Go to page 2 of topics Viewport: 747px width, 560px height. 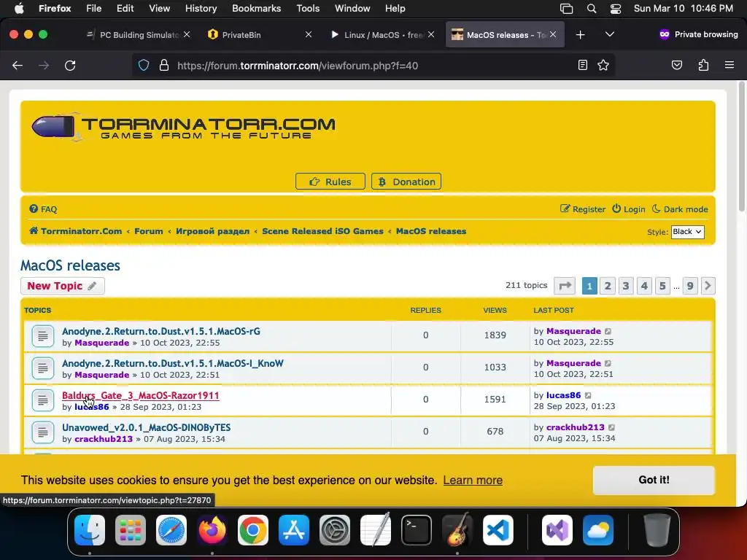[608, 286]
